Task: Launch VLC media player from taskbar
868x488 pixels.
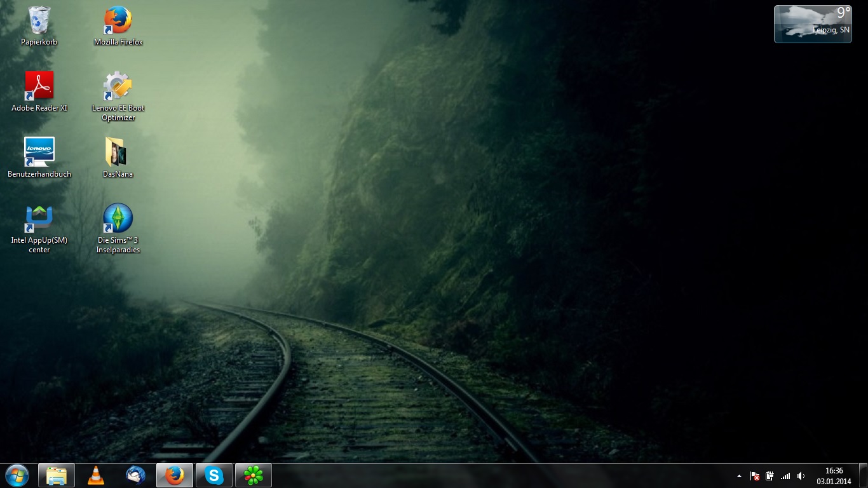Action: click(x=96, y=475)
